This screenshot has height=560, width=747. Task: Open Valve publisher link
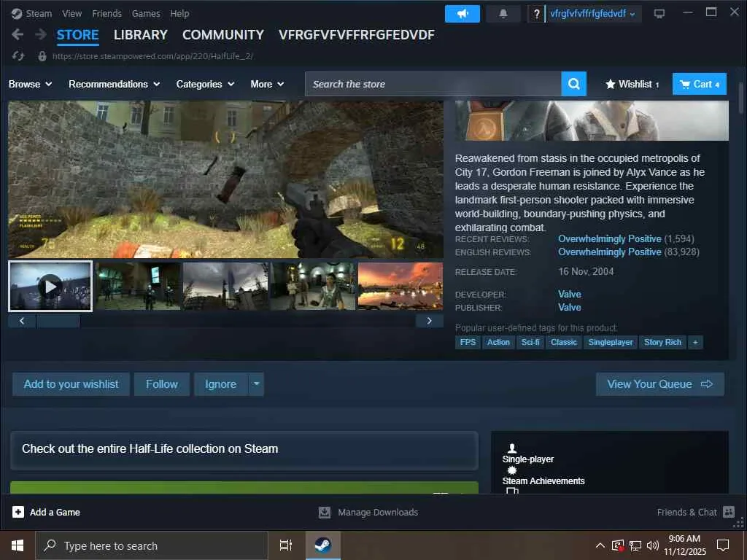pyautogui.click(x=569, y=308)
